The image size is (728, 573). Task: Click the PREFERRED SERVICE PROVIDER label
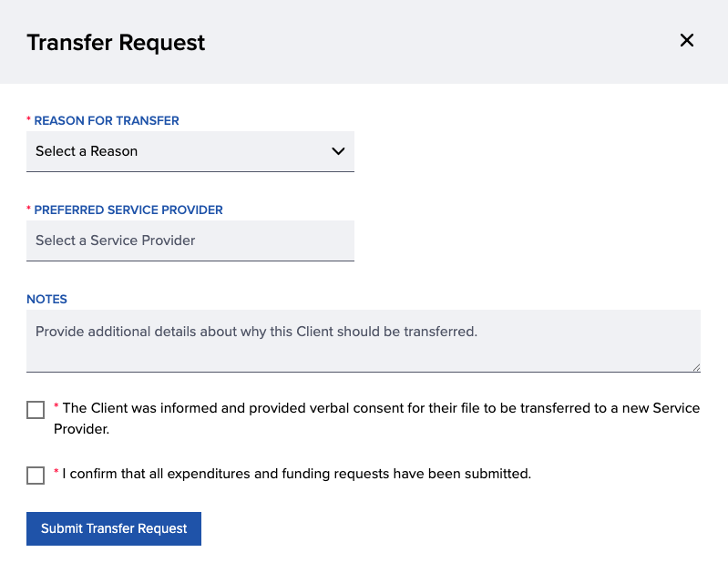point(128,210)
